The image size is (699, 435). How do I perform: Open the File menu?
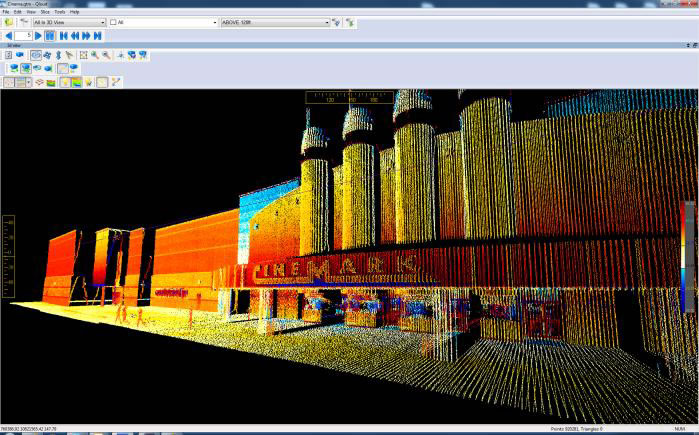coord(6,12)
